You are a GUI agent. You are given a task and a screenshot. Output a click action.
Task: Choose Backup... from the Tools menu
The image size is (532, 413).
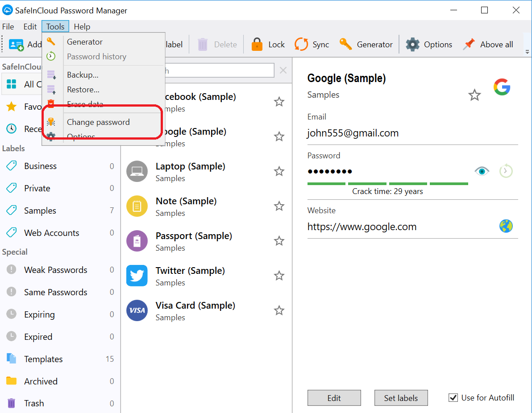pos(83,75)
